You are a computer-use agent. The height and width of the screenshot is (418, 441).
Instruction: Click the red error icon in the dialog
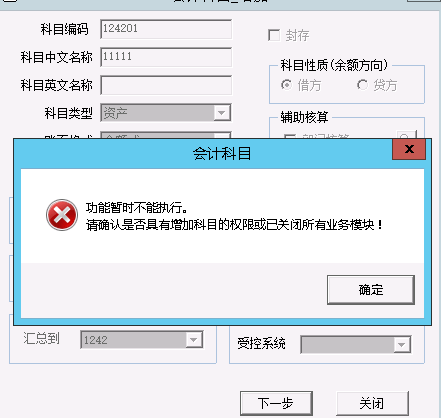[x=62, y=215]
